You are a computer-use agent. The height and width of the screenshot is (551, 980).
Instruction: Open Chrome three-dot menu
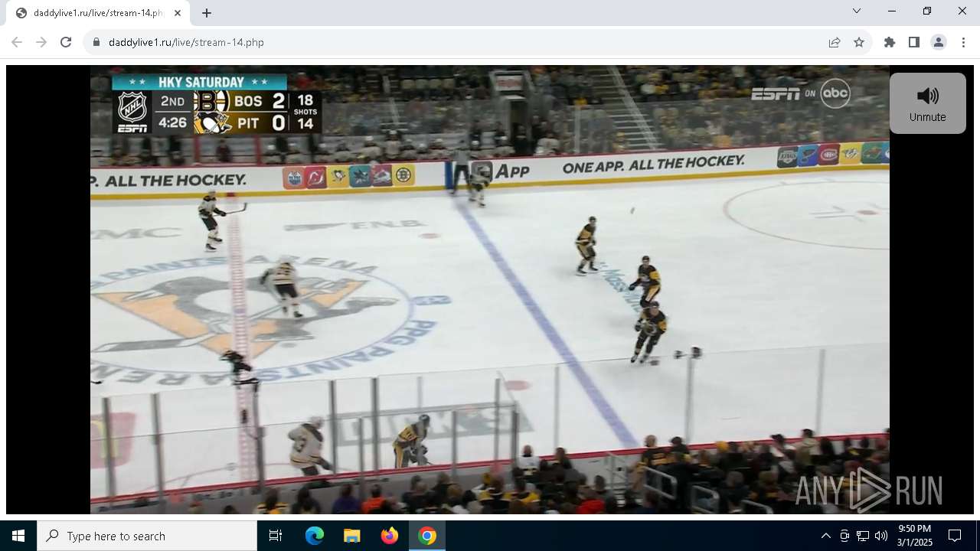(963, 42)
